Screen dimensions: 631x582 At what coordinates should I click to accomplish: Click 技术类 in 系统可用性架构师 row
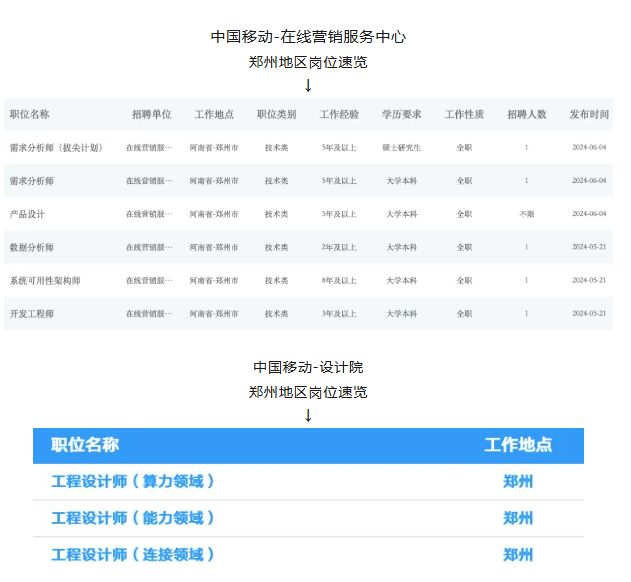pos(276,281)
